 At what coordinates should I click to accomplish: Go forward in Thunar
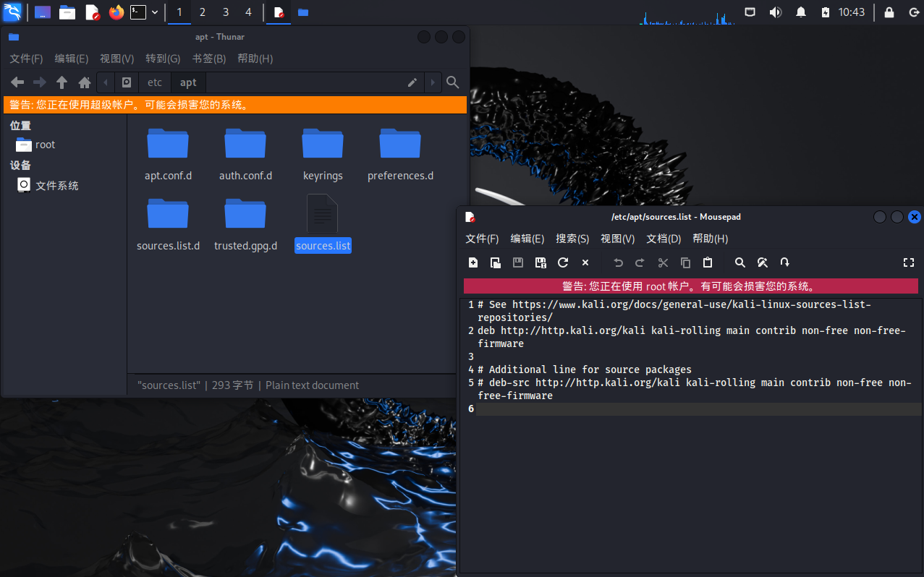click(x=40, y=82)
